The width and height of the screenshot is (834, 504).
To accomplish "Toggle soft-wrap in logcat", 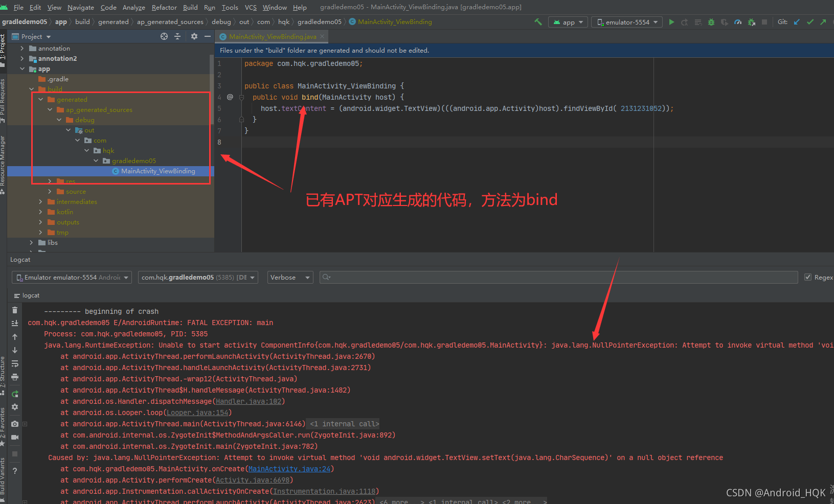I will point(15,363).
